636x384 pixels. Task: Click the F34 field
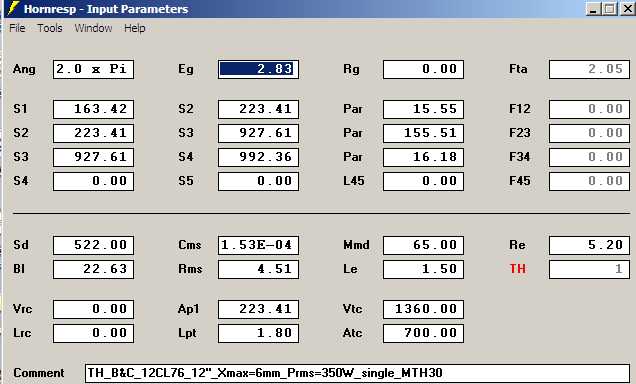[x=589, y=157]
